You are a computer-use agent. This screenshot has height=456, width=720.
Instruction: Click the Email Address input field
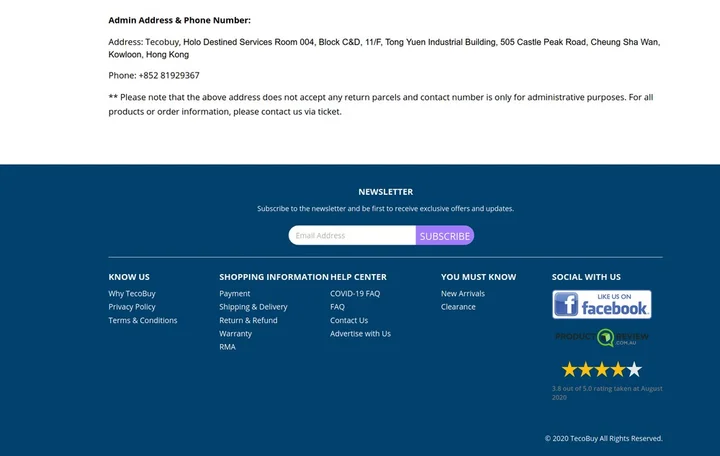point(352,236)
